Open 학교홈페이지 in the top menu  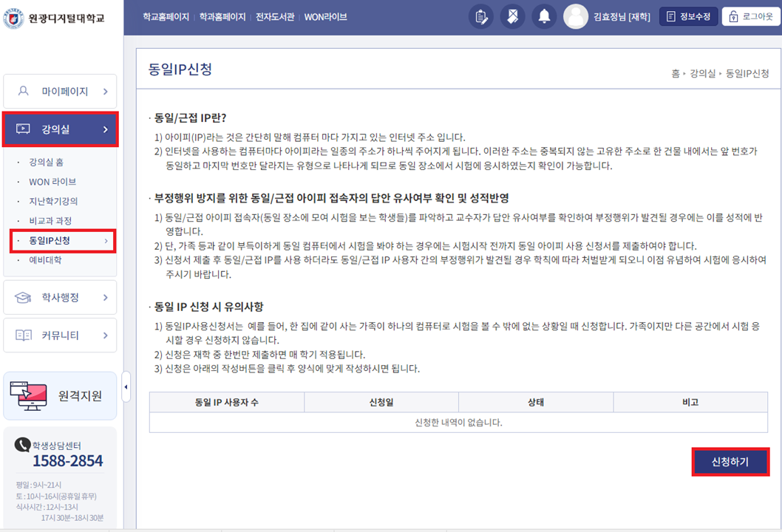point(166,16)
